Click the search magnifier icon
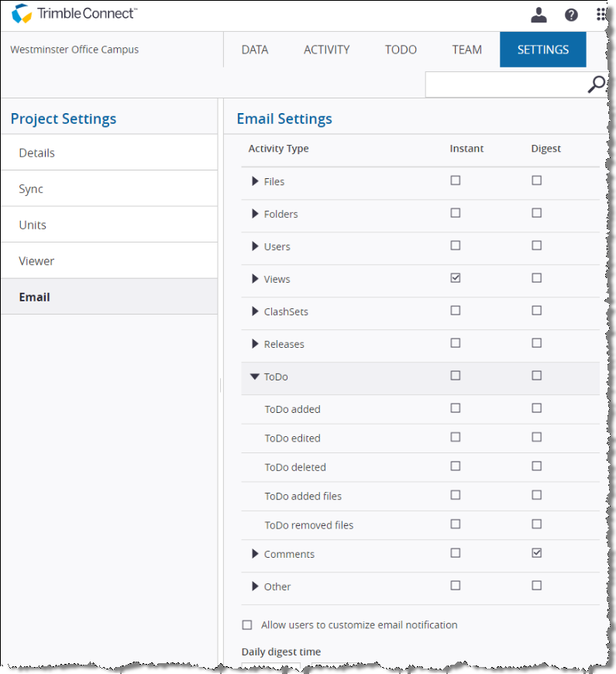 point(596,84)
